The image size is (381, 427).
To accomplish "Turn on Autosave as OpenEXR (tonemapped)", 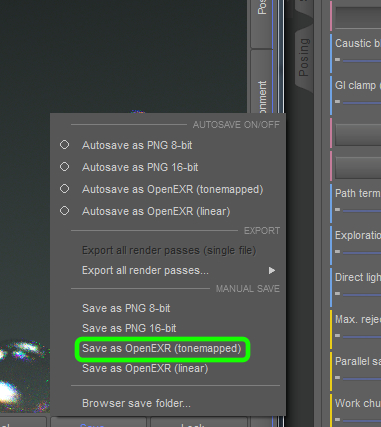I will [64, 189].
